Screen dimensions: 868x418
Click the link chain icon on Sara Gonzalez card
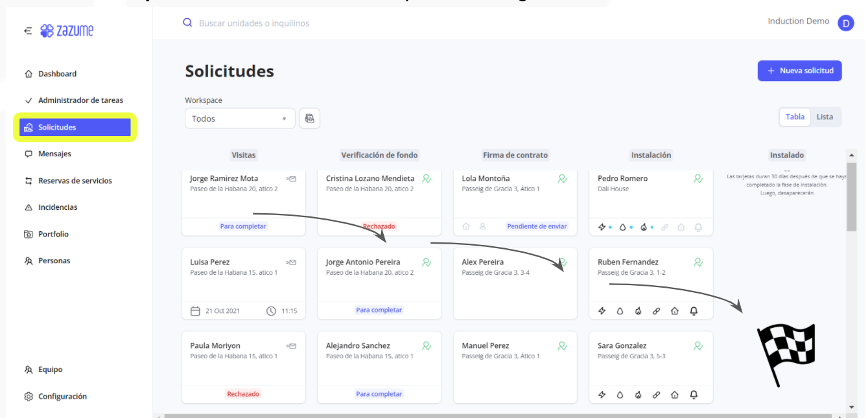click(x=656, y=395)
